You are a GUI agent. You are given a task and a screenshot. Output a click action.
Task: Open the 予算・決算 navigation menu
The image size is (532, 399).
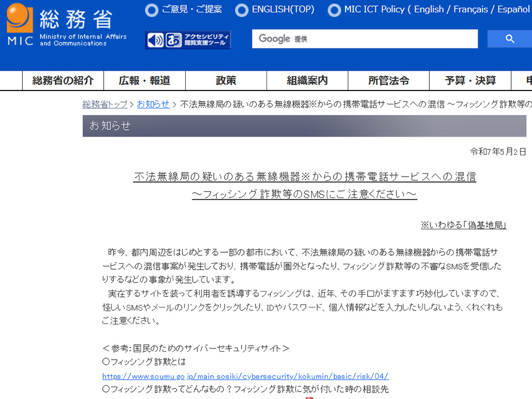point(470,80)
